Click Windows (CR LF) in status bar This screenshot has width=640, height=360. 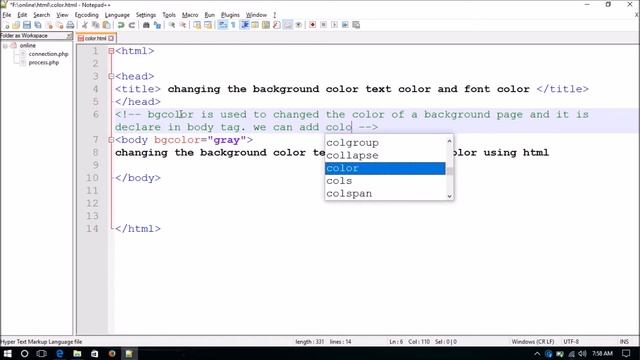533,342
